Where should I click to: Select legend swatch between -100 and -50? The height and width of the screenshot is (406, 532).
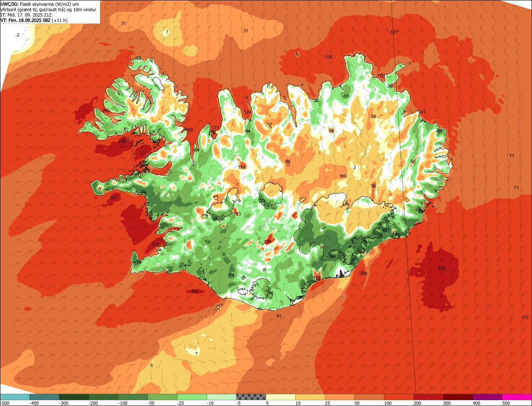(133, 397)
